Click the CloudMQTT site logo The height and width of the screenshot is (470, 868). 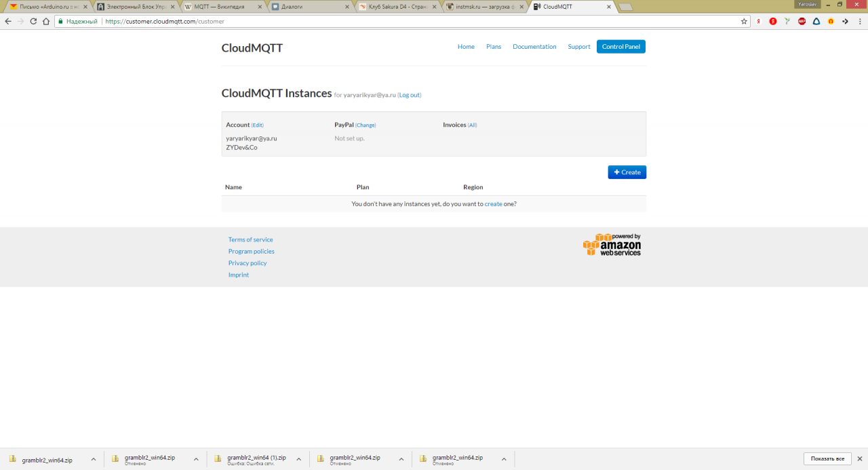click(252, 48)
